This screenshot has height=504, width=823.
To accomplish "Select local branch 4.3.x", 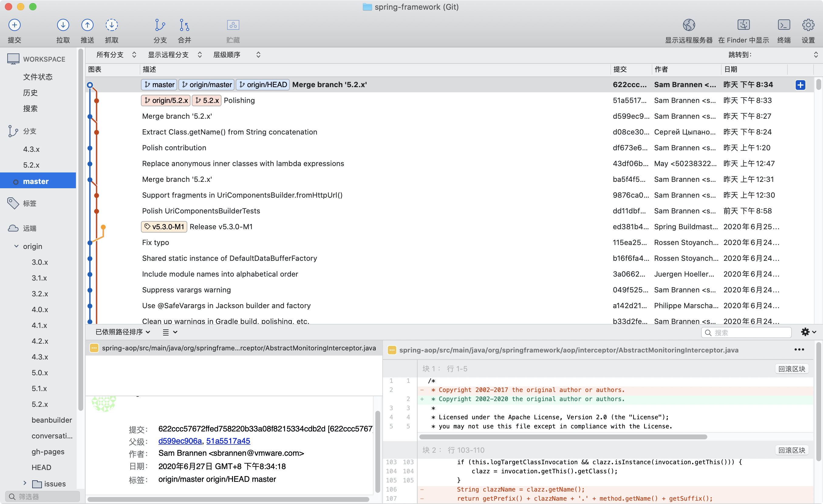I will tap(31, 149).
